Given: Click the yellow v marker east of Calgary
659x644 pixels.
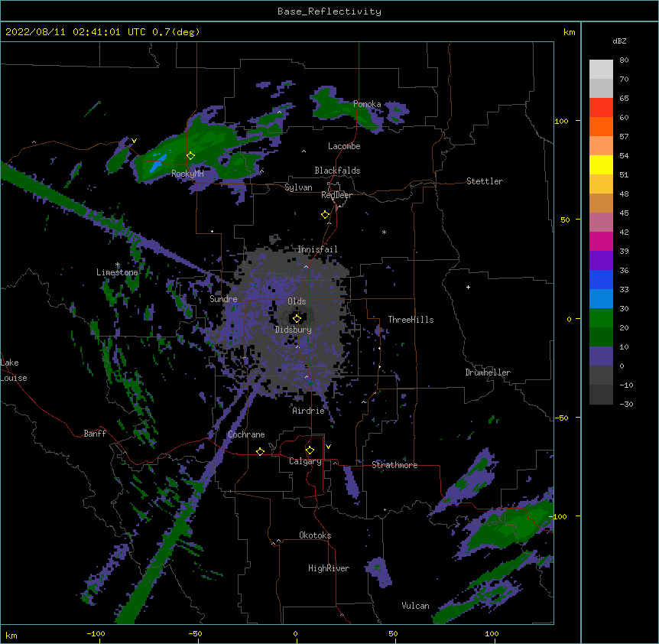Looking at the screenshot, I should (328, 447).
